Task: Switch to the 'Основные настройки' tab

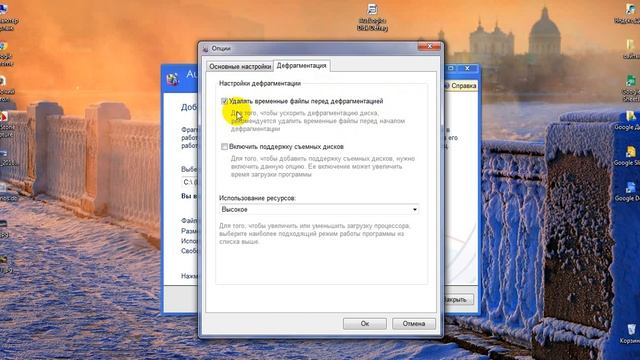Action: (x=240, y=67)
